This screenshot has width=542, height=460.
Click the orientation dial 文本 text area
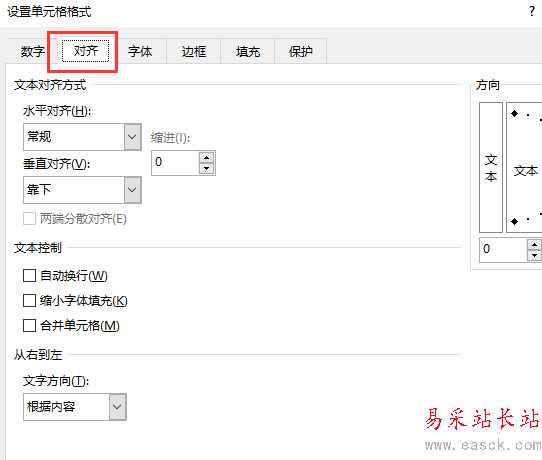[x=526, y=171]
